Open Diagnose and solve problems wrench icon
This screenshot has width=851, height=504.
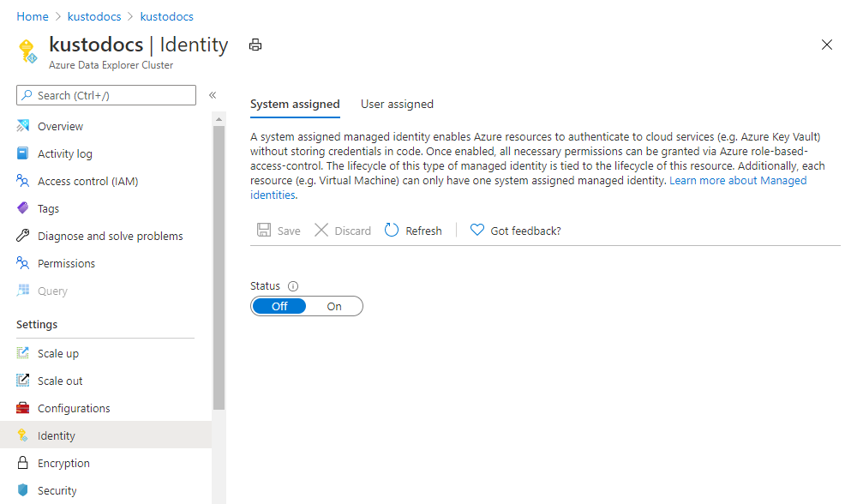tap(23, 236)
